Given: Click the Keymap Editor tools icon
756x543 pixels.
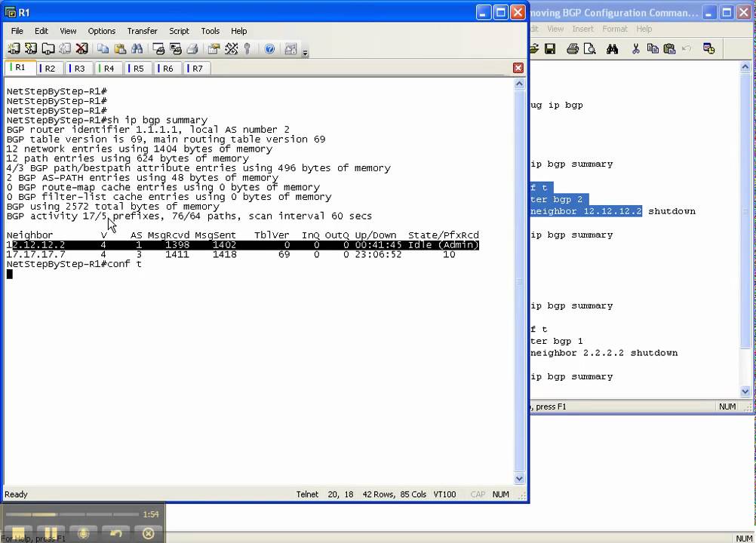Looking at the screenshot, I should click(x=231, y=48).
